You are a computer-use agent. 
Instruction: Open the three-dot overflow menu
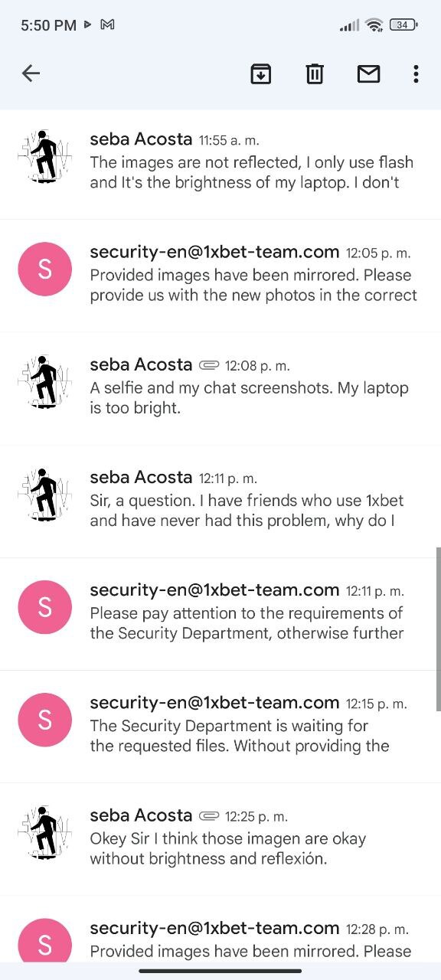coord(416,73)
